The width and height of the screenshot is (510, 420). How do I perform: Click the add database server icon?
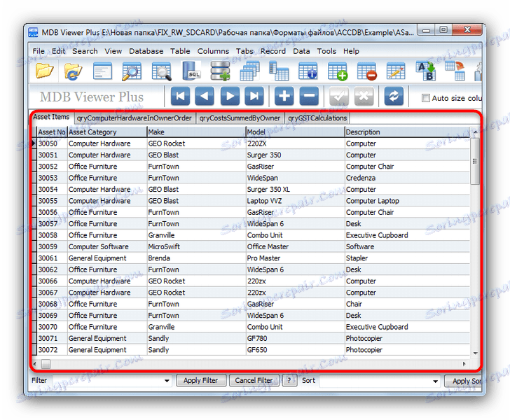point(220,71)
